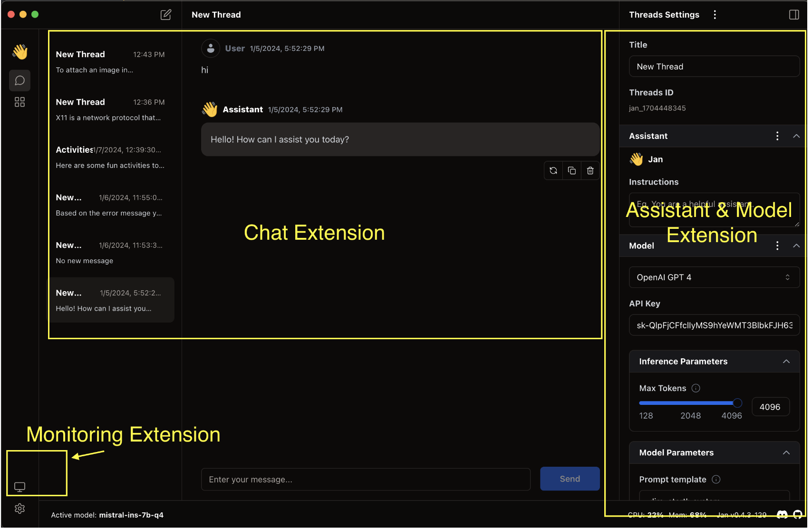Collapse the Model Parameters section
Screen dimensions: 812x530
(786, 453)
